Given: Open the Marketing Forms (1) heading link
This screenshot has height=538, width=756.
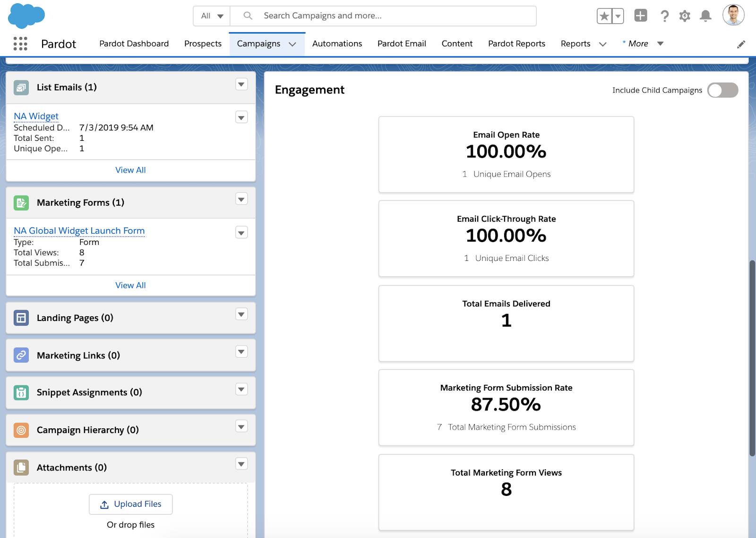Looking at the screenshot, I should pos(80,203).
